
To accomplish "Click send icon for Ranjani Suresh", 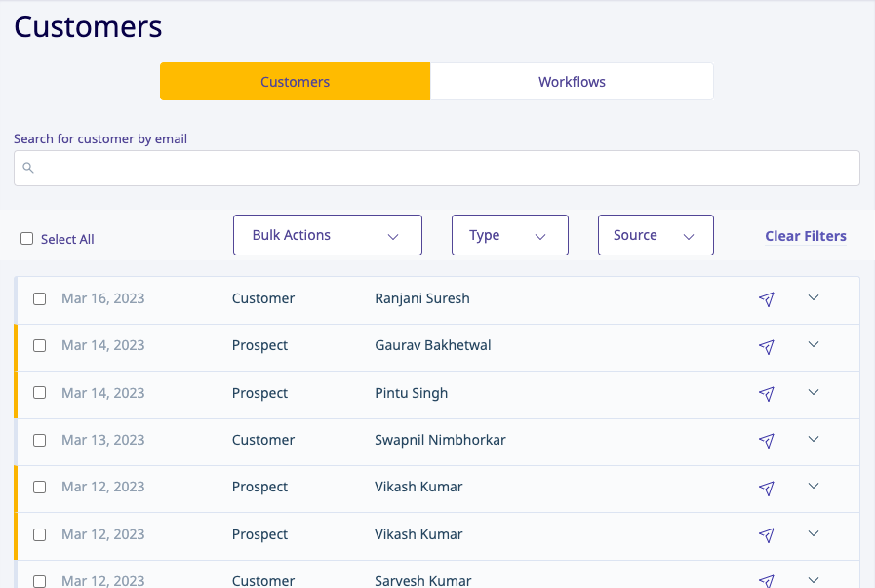I will point(767,299).
